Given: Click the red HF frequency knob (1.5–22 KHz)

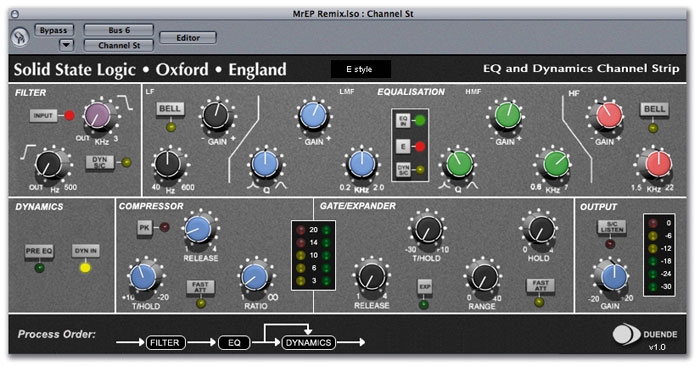Looking at the screenshot, I should [x=657, y=163].
